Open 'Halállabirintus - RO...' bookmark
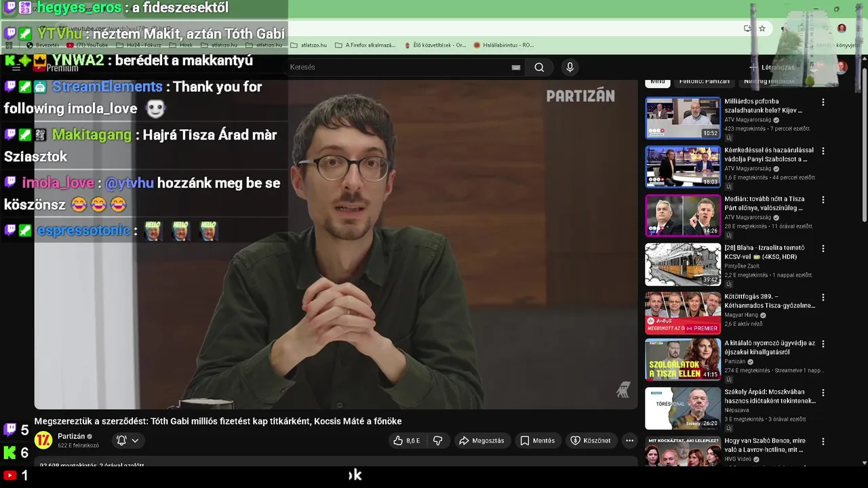Screen dimensions: 868x488 click(x=503, y=45)
